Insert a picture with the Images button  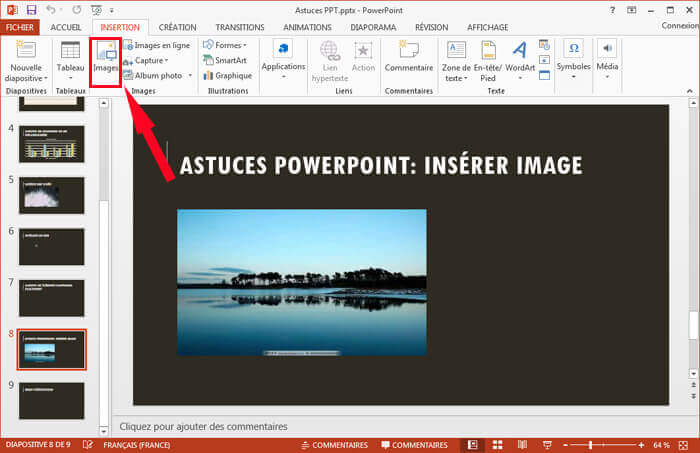(x=106, y=60)
